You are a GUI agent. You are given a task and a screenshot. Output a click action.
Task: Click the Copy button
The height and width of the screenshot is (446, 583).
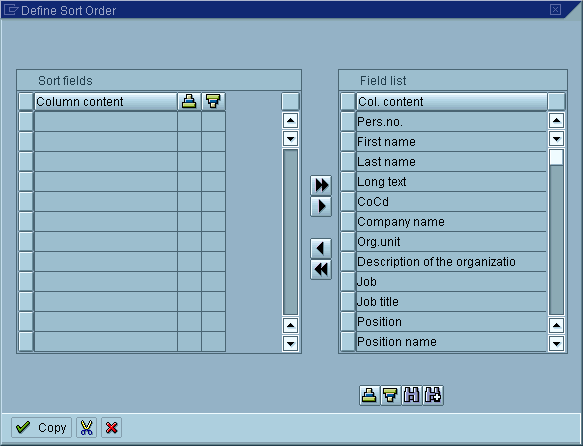41,427
